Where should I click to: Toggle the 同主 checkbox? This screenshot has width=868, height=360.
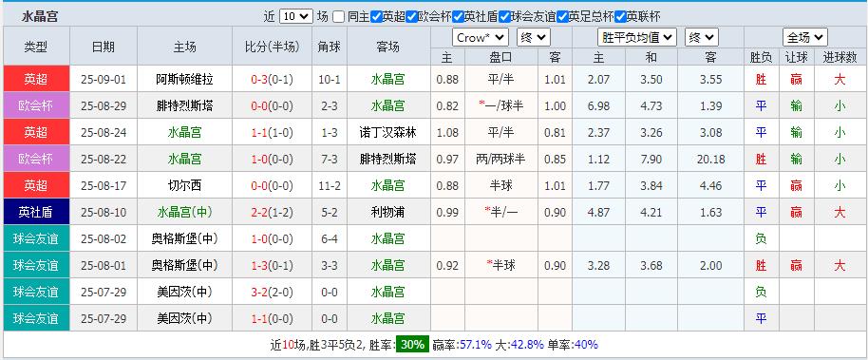point(338,16)
